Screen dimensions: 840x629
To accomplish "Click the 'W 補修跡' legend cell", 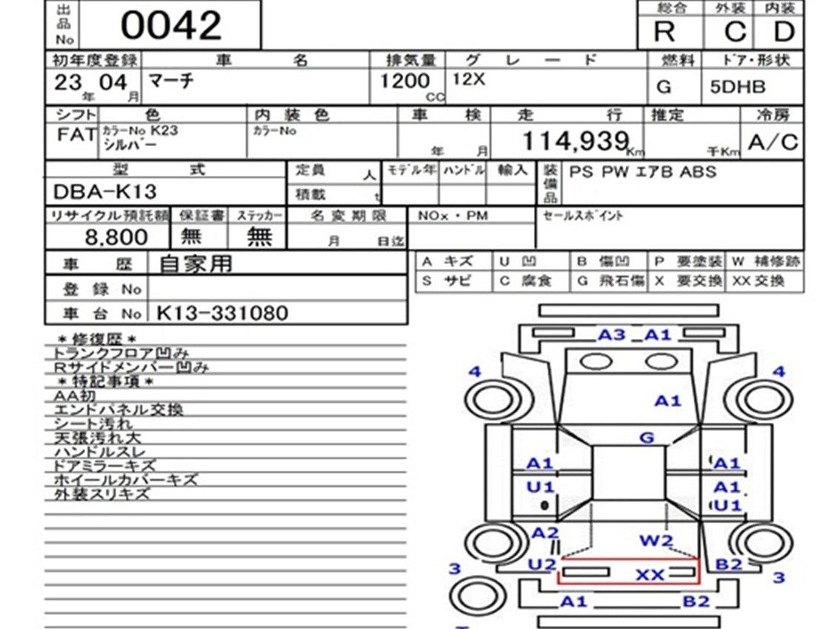I will tap(765, 262).
